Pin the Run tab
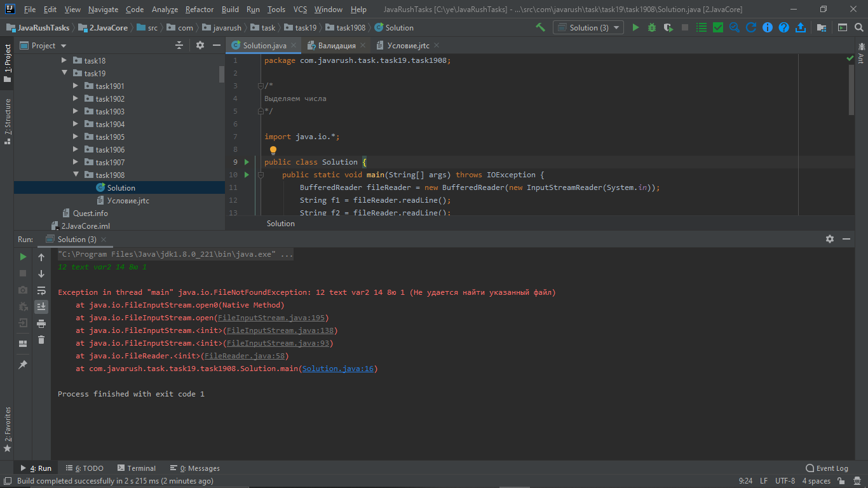 (23, 365)
